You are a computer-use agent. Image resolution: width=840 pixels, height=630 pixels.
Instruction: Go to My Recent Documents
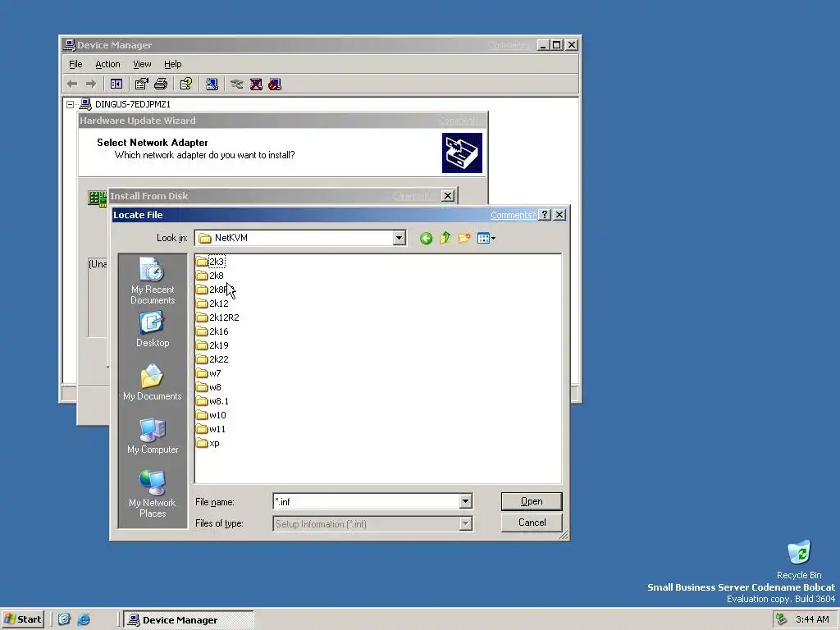point(153,281)
